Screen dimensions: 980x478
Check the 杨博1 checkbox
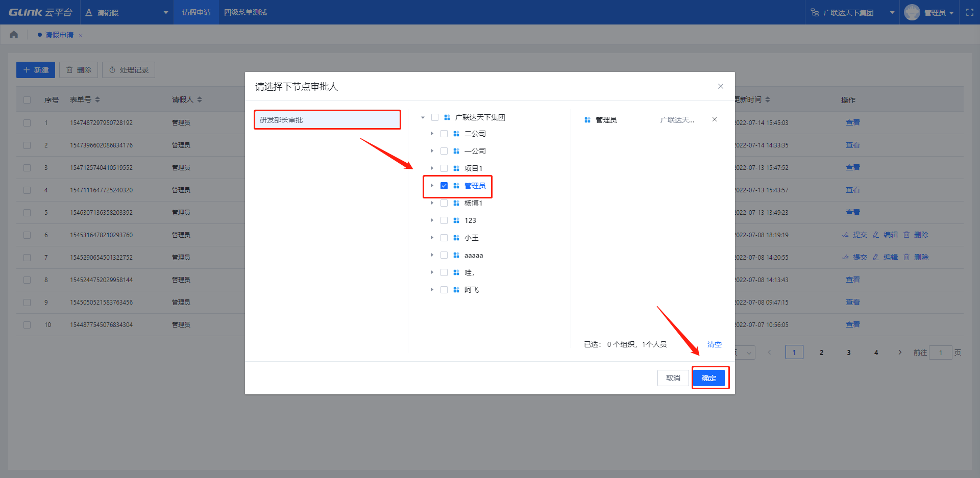tap(444, 203)
